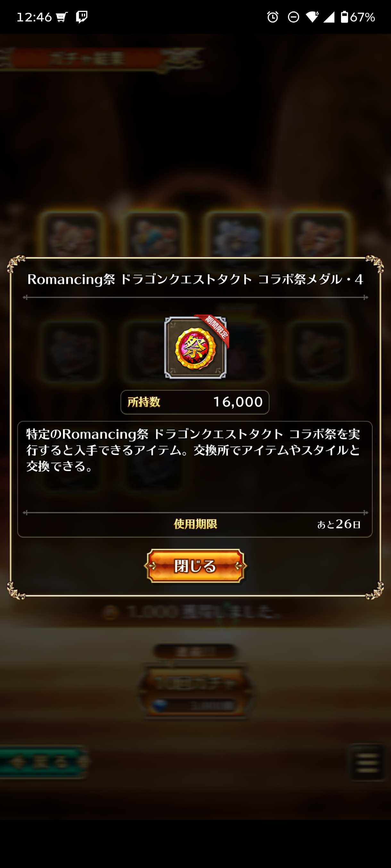Viewport: 391px width, 868px height.
Task: Tap the festival medal item icon
Action: click(x=195, y=347)
